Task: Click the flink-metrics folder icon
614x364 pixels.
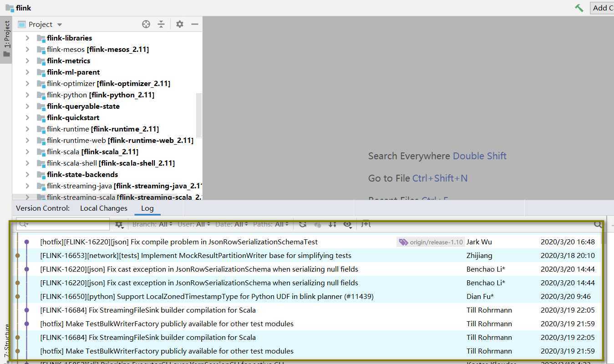Action: [41, 61]
